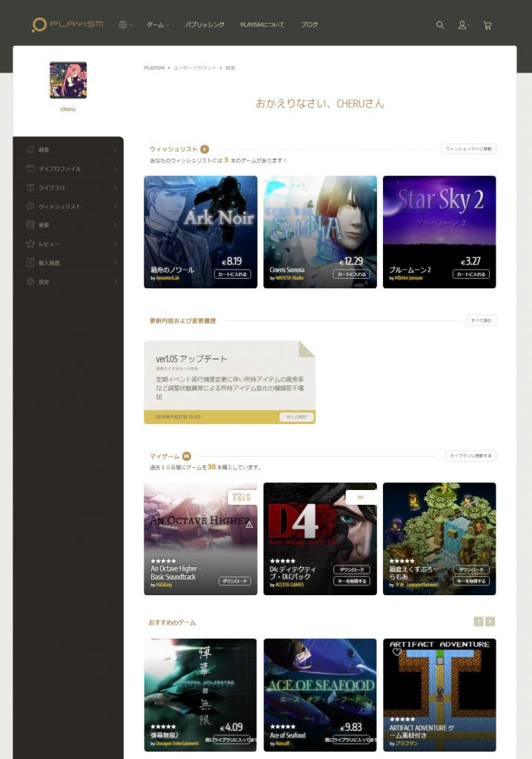Expand the ゲーム dropdown in the header
This screenshot has width=532, height=759.
159,24
